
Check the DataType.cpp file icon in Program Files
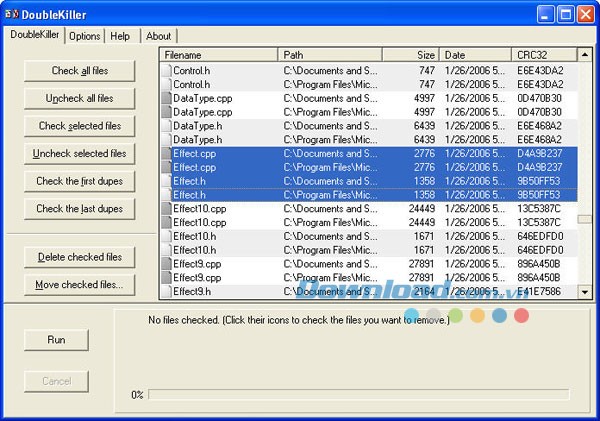click(166, 113)
